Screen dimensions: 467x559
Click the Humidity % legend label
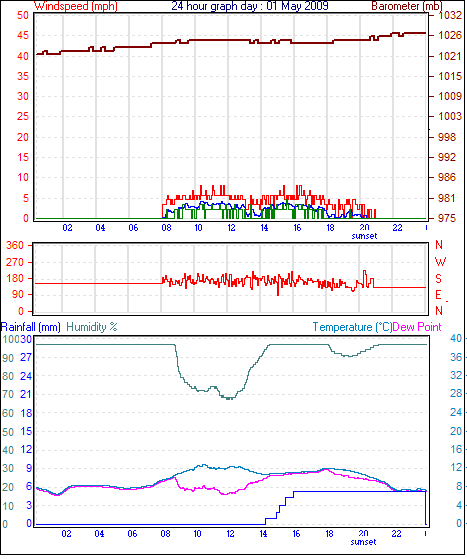click(x=92, y=327)
